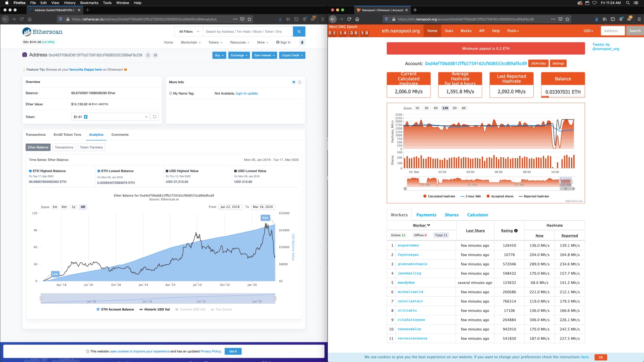
Task: Toggle ETH Account Balance legend series
Action: [x=115, y=310]
